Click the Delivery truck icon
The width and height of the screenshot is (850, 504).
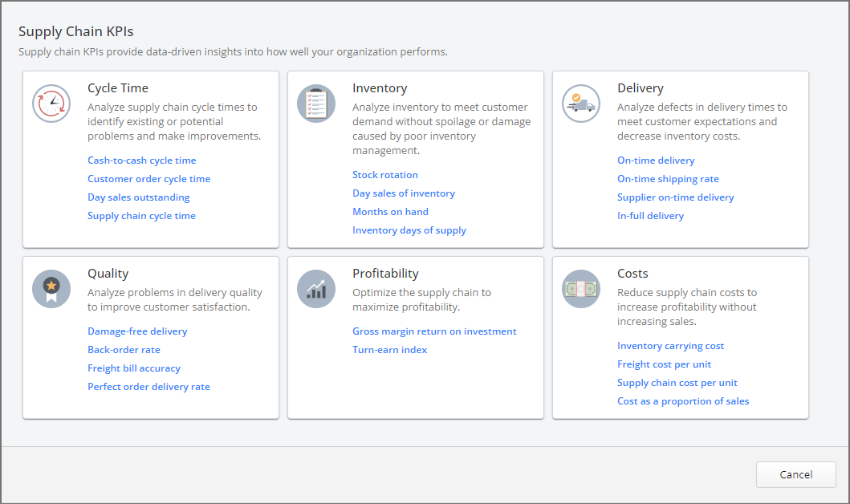[x=580, y=103]
